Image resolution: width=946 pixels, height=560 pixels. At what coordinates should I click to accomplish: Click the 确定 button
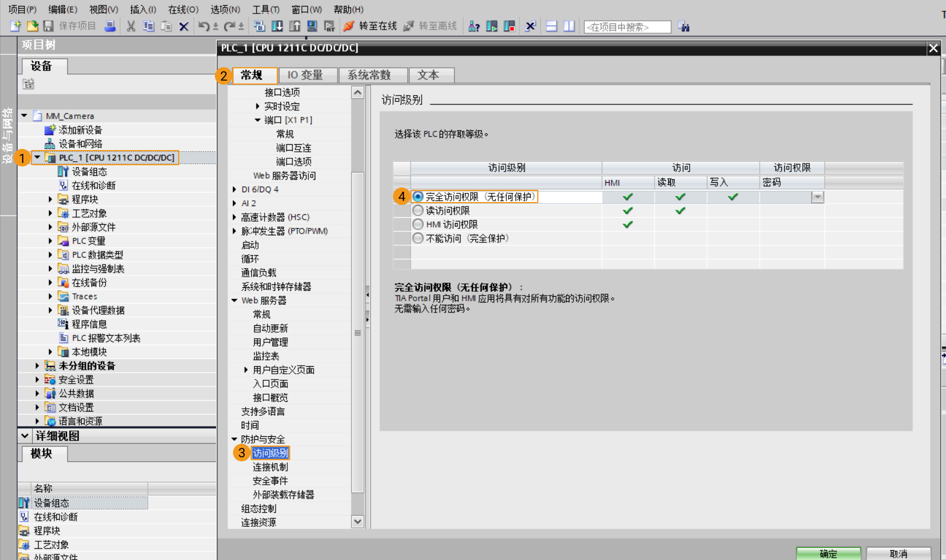[x=829, y=554]
